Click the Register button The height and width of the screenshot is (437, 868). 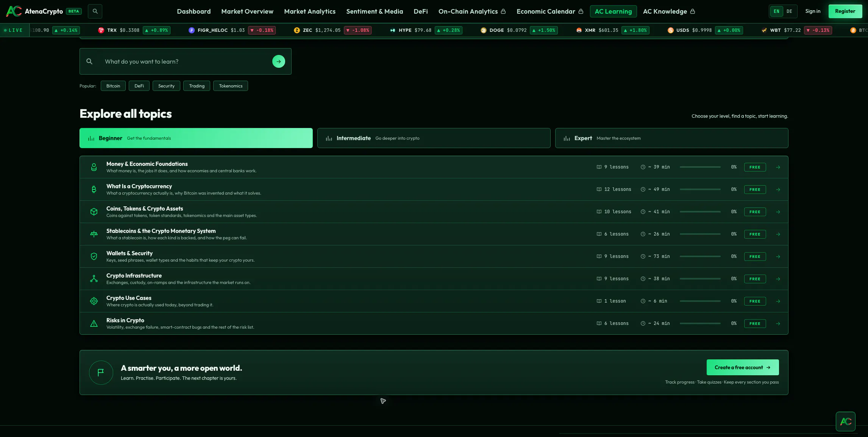[845, 11]
